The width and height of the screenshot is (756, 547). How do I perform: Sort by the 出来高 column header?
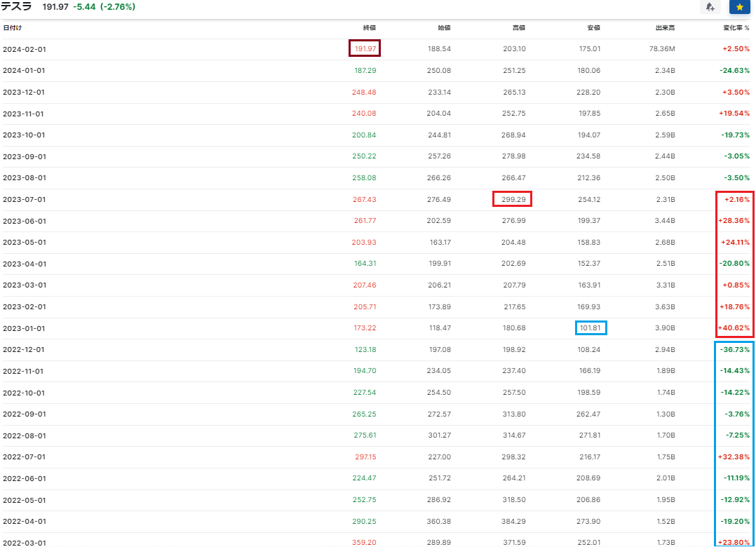point(665,28)
